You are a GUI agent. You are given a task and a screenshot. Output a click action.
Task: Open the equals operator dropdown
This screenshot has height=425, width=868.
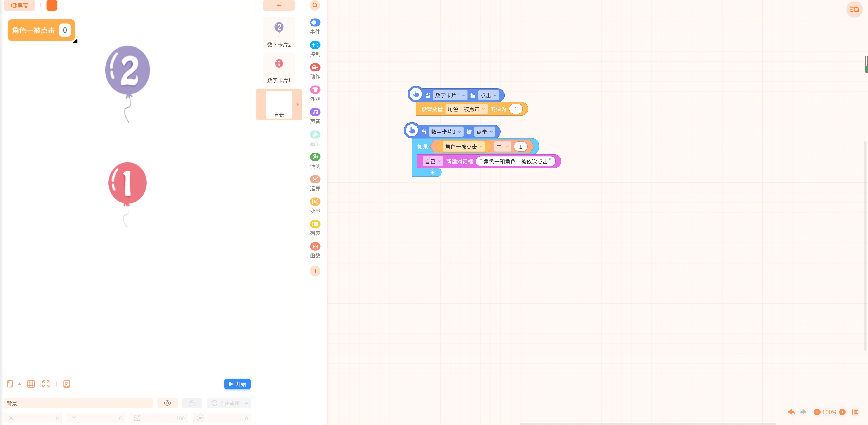click(502, 146)
